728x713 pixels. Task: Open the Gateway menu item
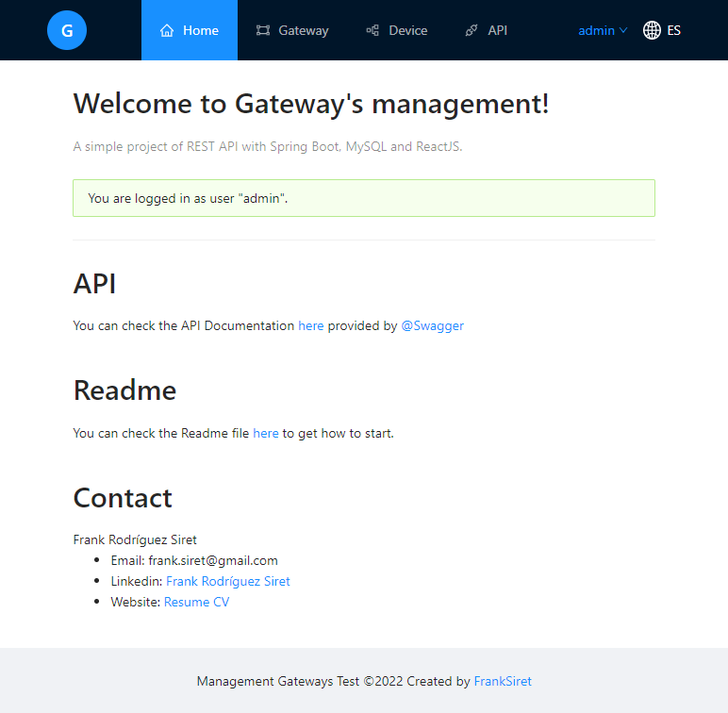292,30
